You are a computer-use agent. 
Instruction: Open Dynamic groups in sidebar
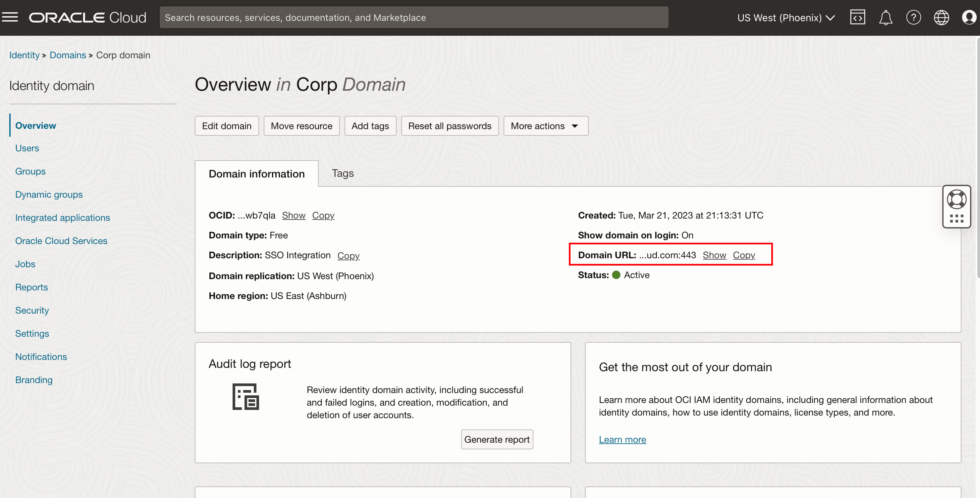pos(49,195)
